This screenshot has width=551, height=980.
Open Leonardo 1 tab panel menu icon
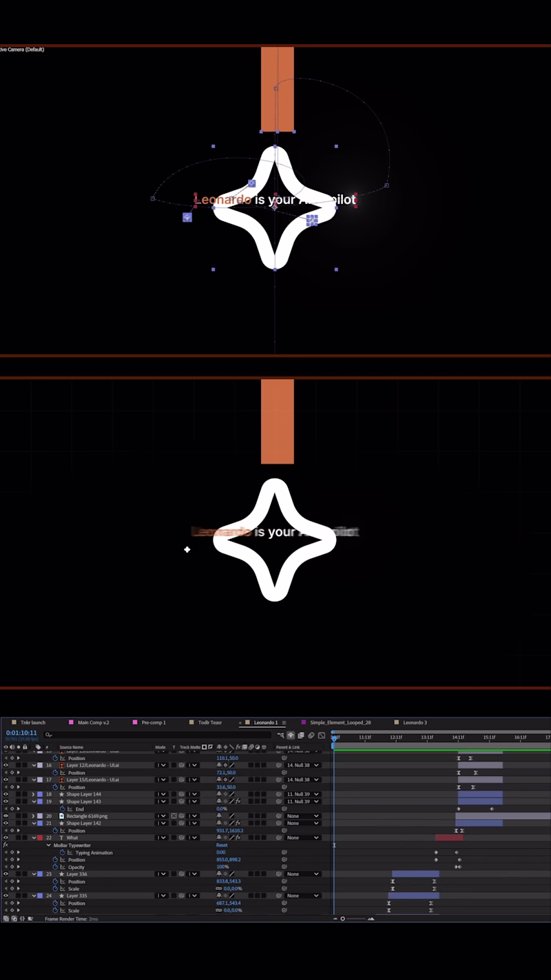[x=284, y=723]
